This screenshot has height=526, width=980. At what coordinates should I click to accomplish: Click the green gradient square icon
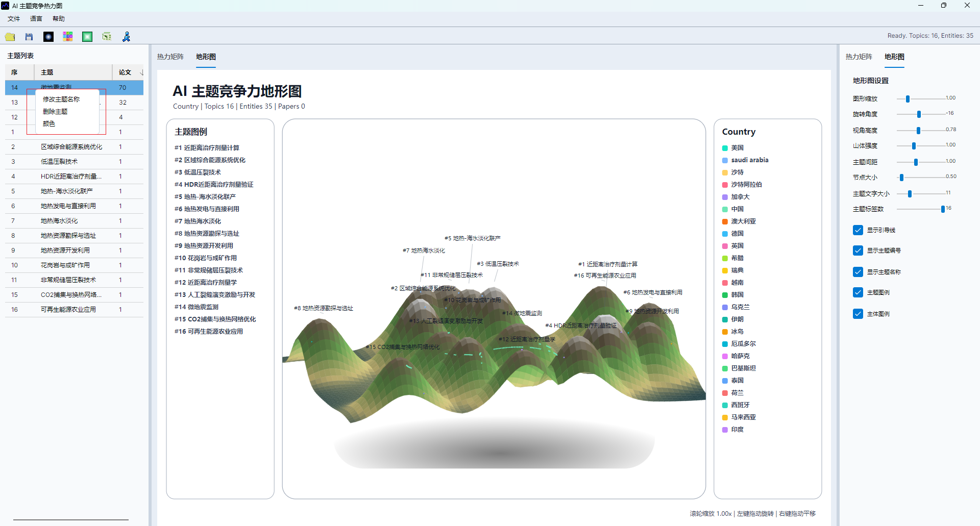point(87,37)
